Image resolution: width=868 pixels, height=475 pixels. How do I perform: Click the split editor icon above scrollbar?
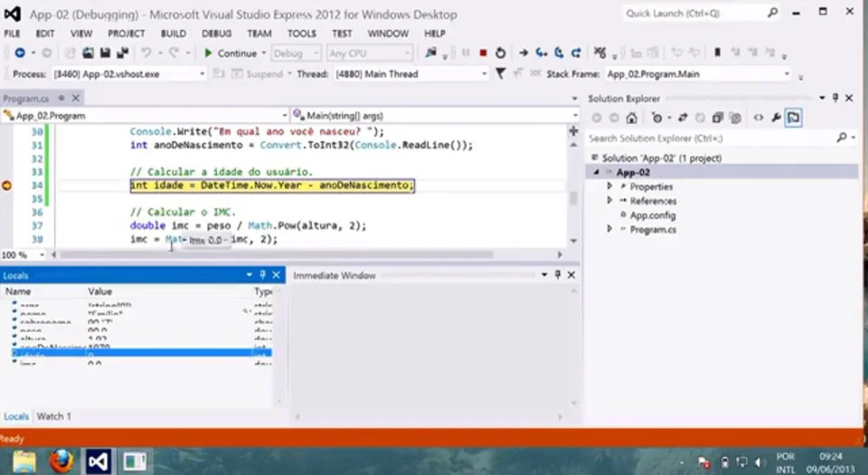coord(573,131)
